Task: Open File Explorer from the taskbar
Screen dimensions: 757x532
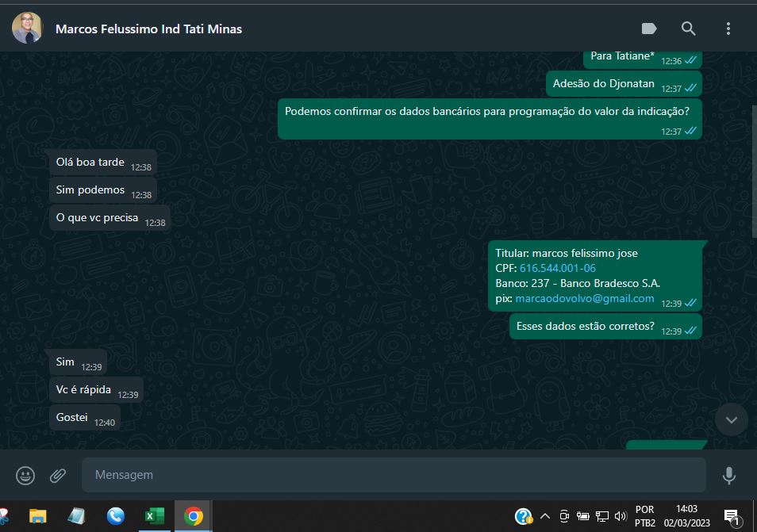Action: click(x=37, y=516)
